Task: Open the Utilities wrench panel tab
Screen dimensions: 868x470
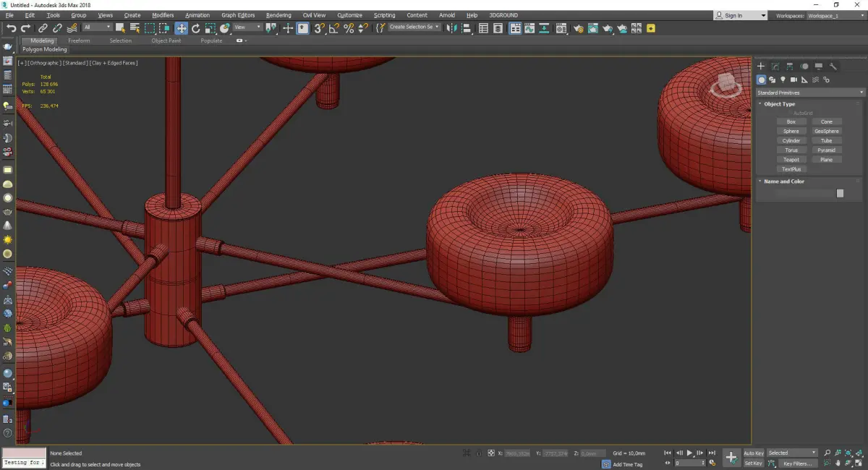Action: 833,67
